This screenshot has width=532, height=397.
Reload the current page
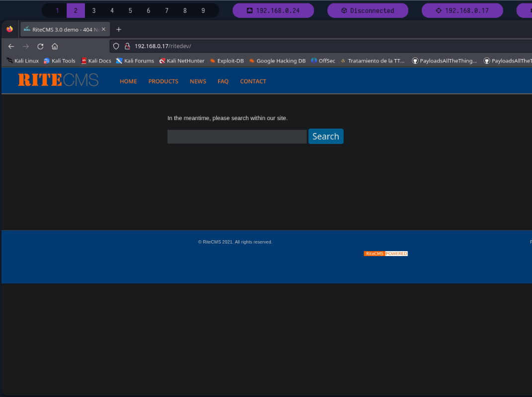40,46
